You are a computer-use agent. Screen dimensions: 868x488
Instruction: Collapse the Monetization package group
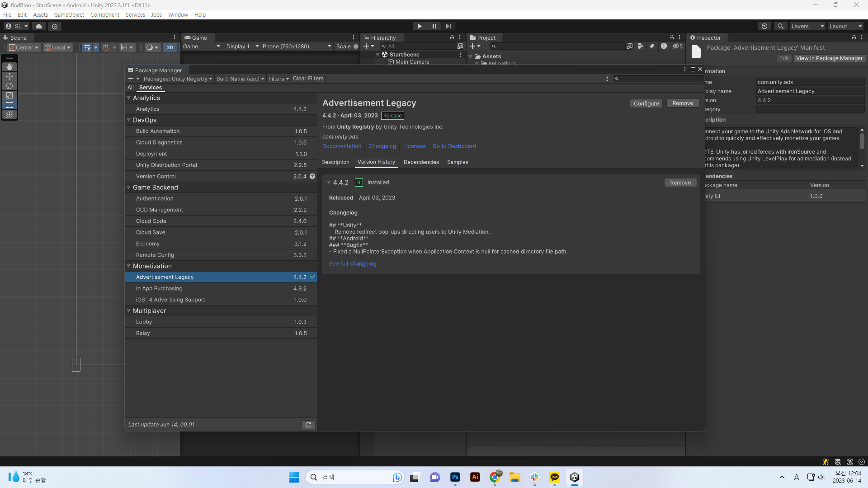(129, 266)
